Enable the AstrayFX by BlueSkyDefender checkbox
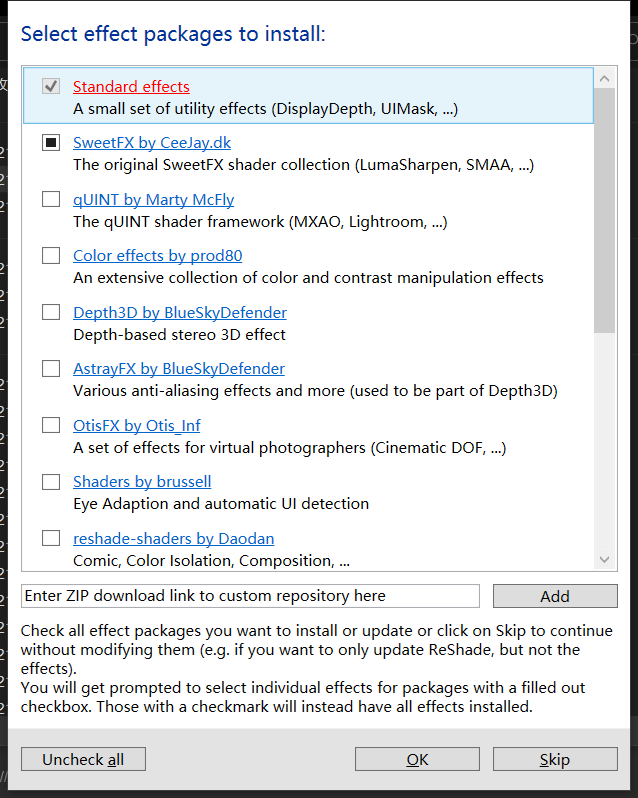638x798 pixels. (51, 368)
